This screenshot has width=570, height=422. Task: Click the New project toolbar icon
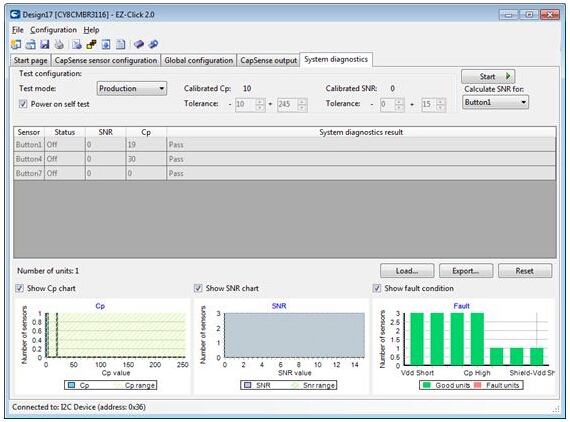pyautogui.click(x=16, y=44)
